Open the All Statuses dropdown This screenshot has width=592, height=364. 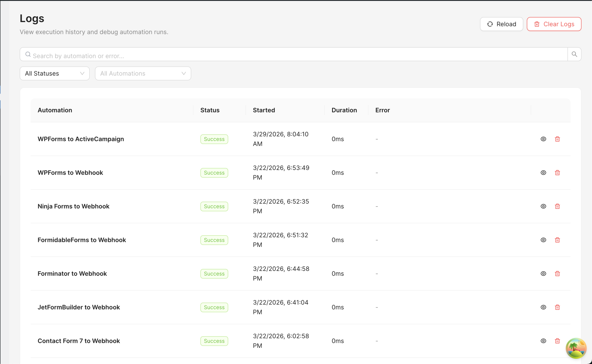pyautogui.click(x=55, y=73)
